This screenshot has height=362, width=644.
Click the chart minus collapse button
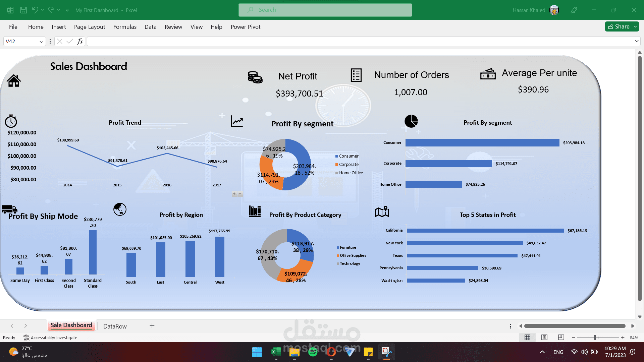coord(240,194)
